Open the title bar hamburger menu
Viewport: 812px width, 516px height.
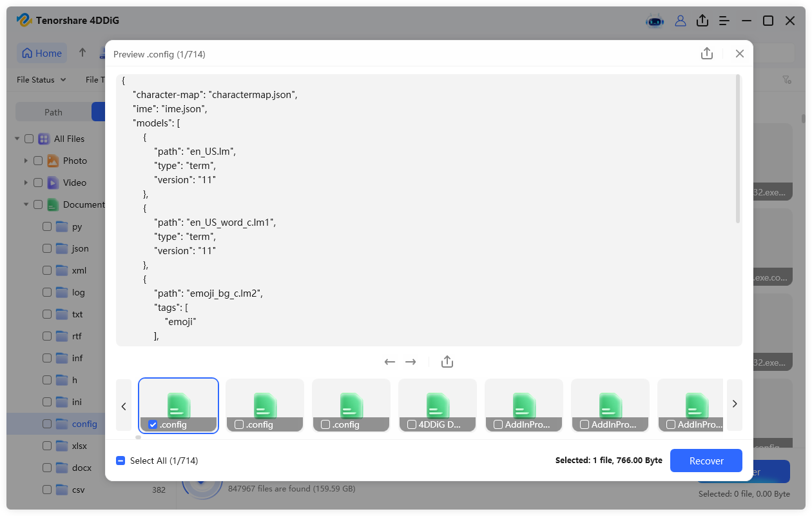click(x=724, y=21)
